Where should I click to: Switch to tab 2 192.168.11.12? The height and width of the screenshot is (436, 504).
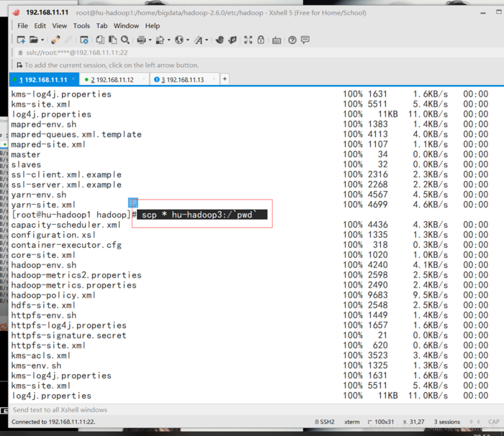pyautogui.click(x=112, y=80)
